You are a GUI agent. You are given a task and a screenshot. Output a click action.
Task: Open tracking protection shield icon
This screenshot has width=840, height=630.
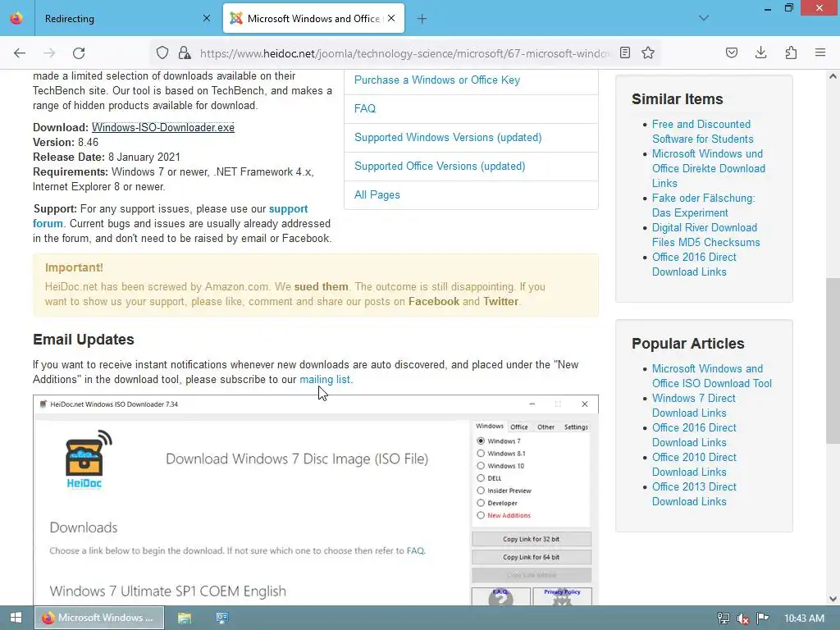(162, 52)
